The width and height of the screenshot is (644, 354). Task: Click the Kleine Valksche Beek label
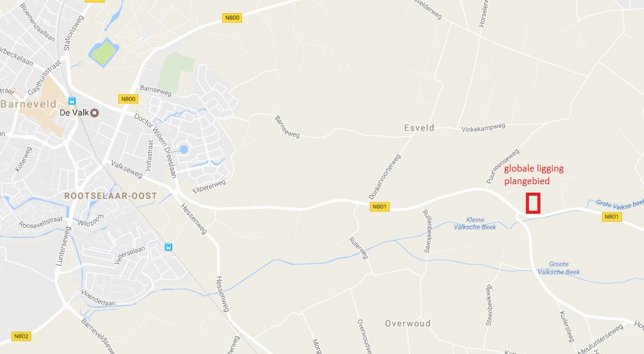[x=475, y=223]
